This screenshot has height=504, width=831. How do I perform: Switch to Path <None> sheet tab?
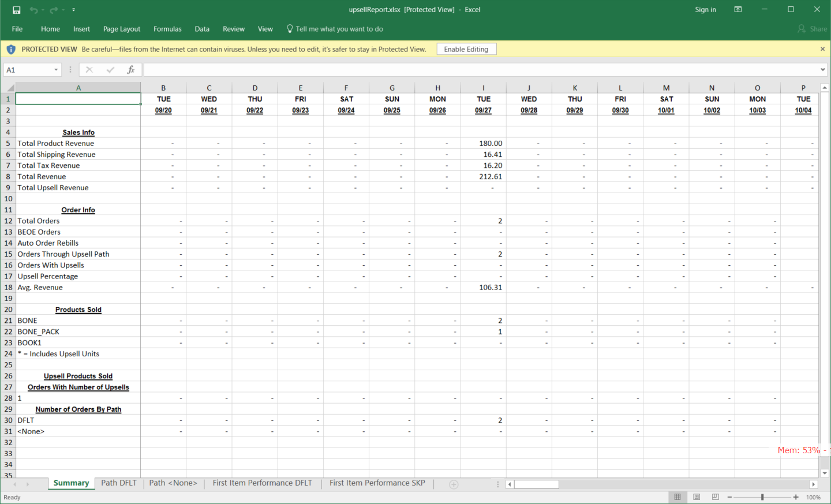(173, 483)
